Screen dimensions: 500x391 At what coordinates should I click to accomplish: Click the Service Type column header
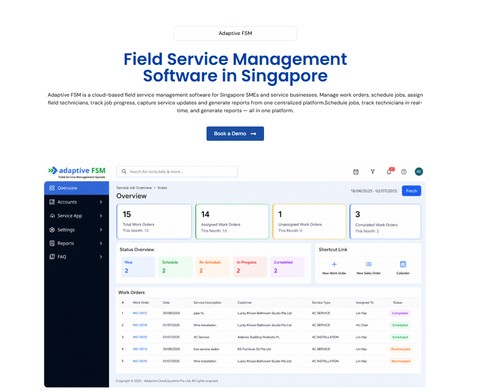[321, 302]
